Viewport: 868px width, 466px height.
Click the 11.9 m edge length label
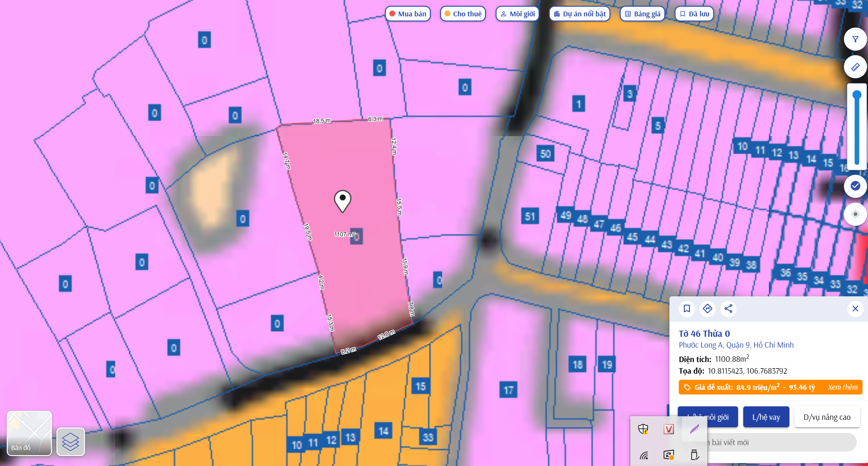[x=405, y=266]
